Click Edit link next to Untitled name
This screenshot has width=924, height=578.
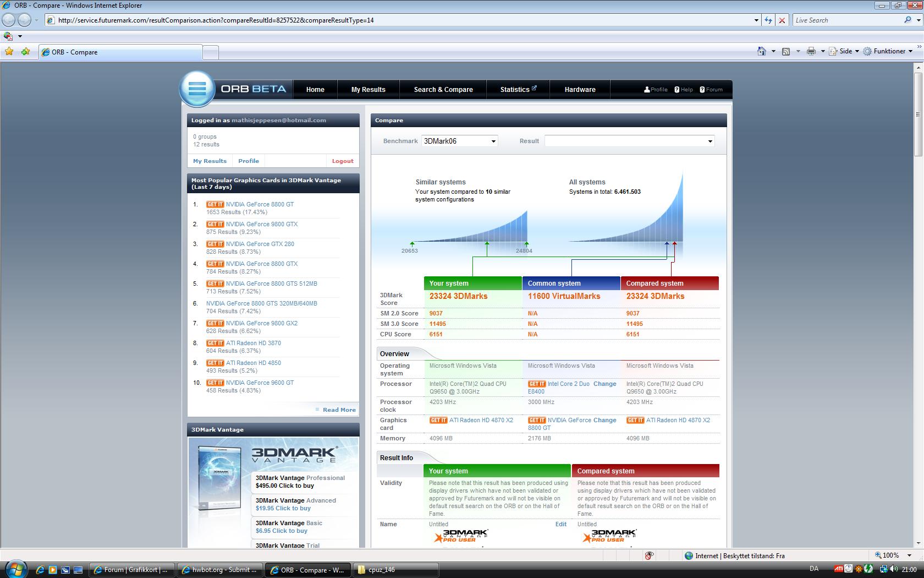click(560, 524)
